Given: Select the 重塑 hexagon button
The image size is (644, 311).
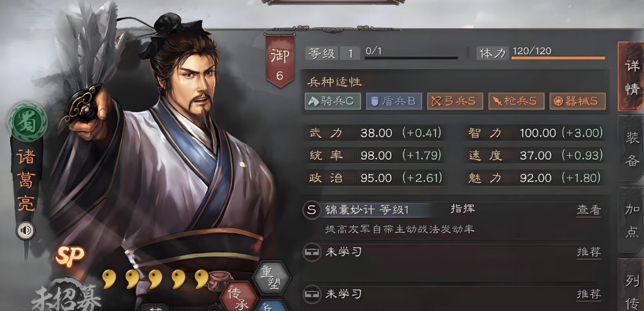Looking at the screenshot, I should [271, 278].
